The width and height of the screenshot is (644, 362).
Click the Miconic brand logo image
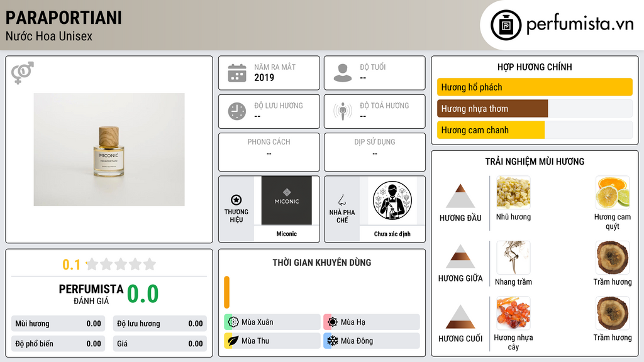pos(287,200)
